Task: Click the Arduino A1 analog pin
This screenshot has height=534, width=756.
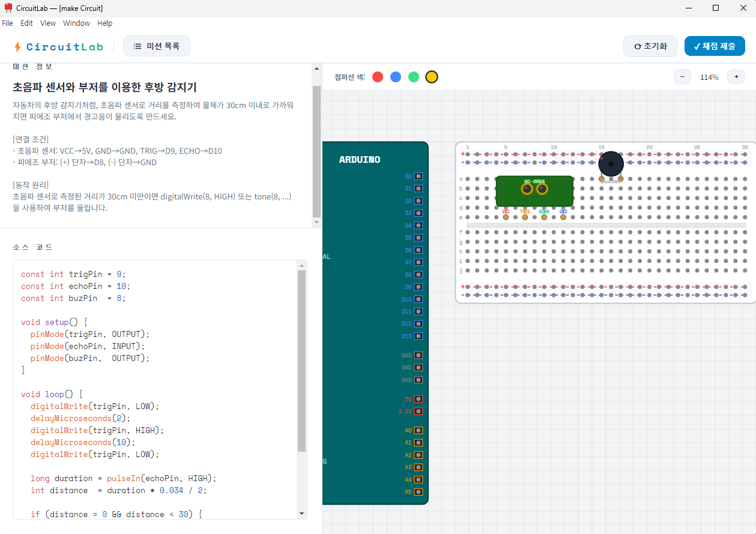Action: pyautogui.click(x=419, y=443)
